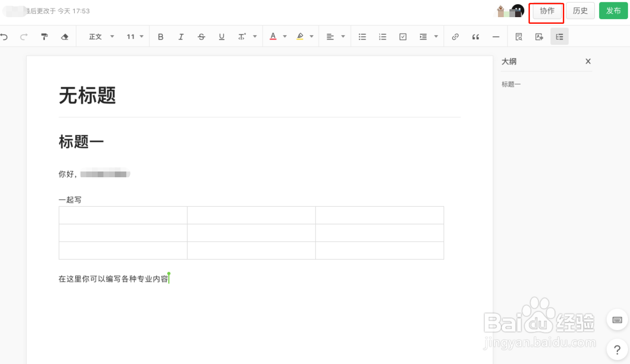Select the format painter tool

(44, 37)
